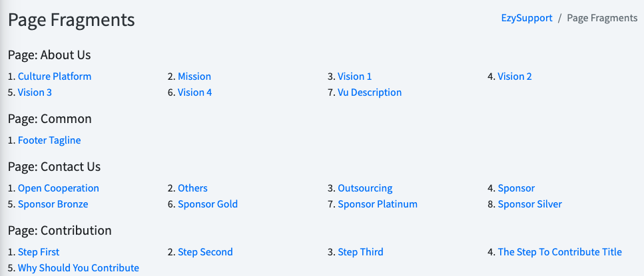Screen dimensions: 644x276
Task: Open the Outsourcing fragment
Action: (365, 188)
